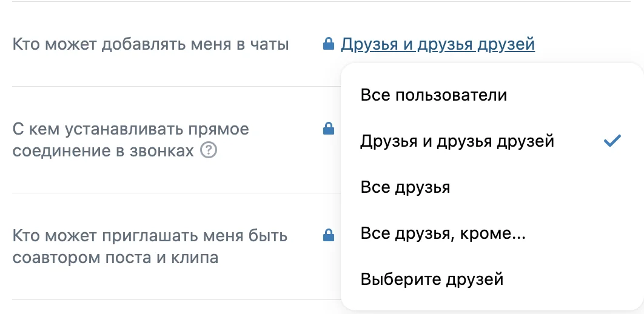644x314 pixels.
Task: Click 'соединение в звонках' text
Action: point(103,151)
